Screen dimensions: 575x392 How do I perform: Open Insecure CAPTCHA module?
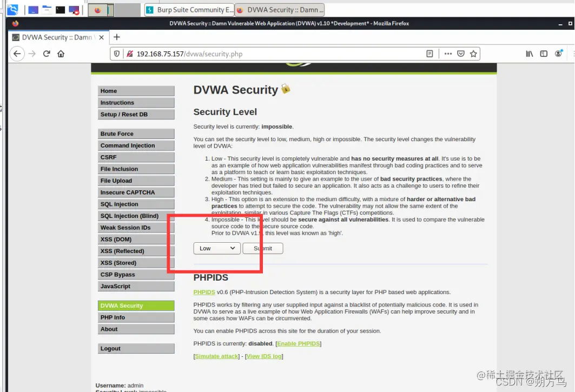[x=136, y=192]
